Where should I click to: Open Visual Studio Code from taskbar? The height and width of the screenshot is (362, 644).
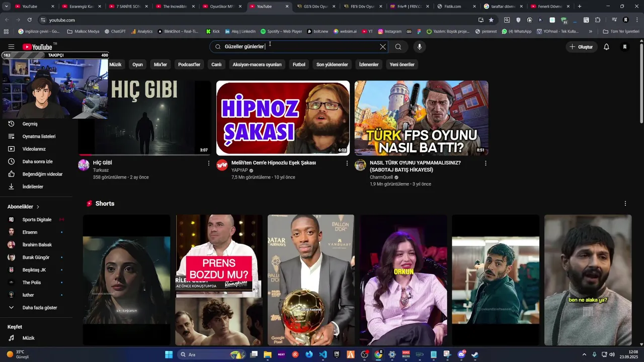323,354
